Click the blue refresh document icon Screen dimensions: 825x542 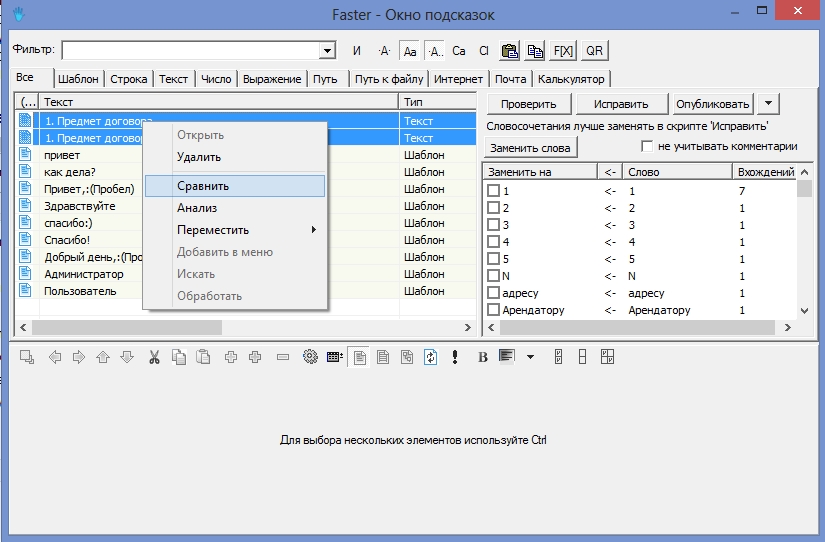(x=431, y=357)
